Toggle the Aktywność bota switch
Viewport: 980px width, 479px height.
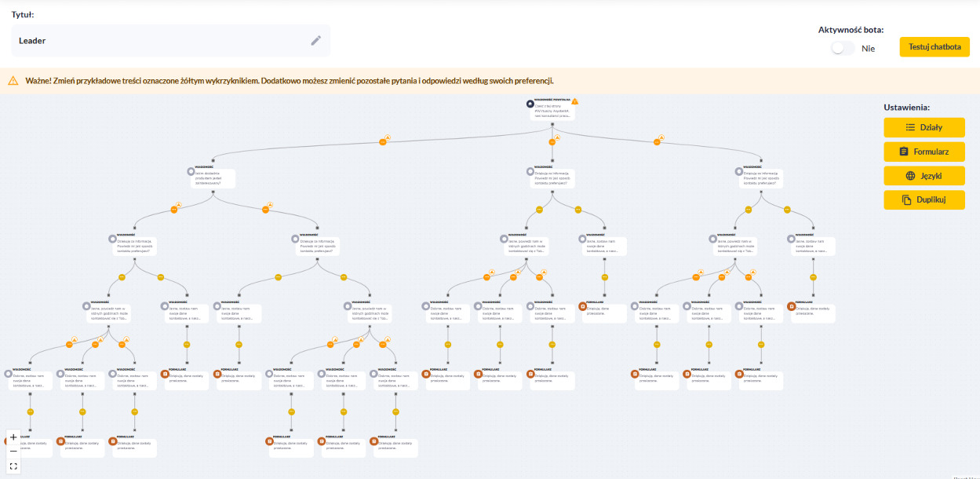coord(843,48)
